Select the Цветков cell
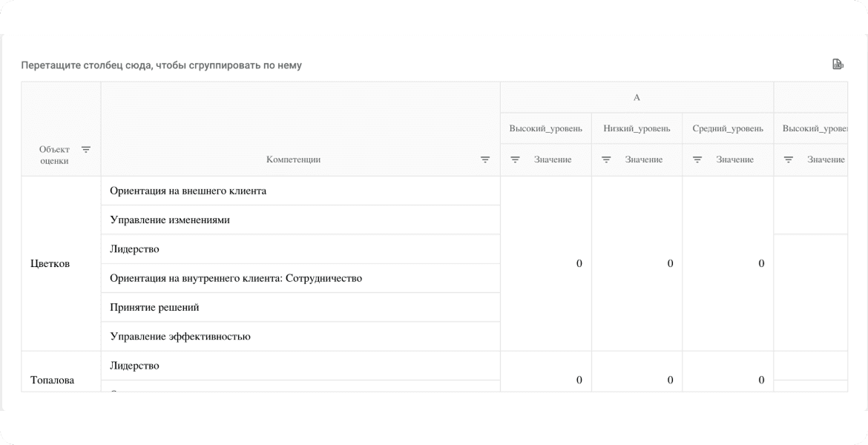The height and width of the screenshot is (445, 868). (x=61, y=263)
